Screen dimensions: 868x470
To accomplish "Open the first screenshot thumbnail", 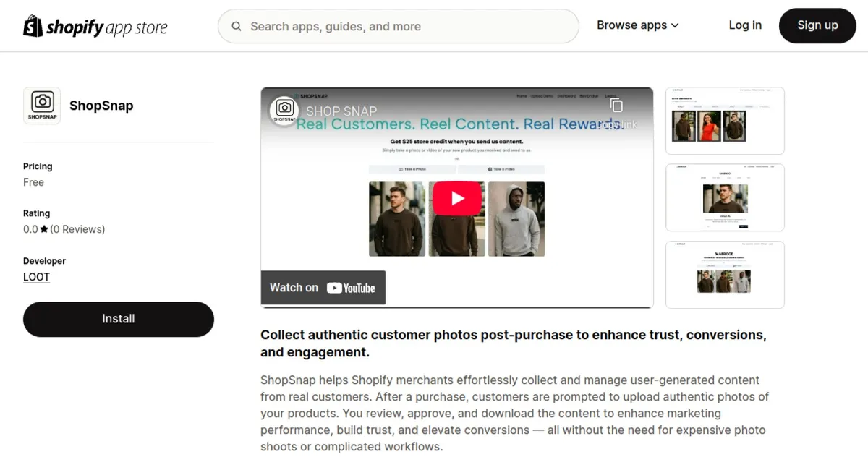I will 725,121.
